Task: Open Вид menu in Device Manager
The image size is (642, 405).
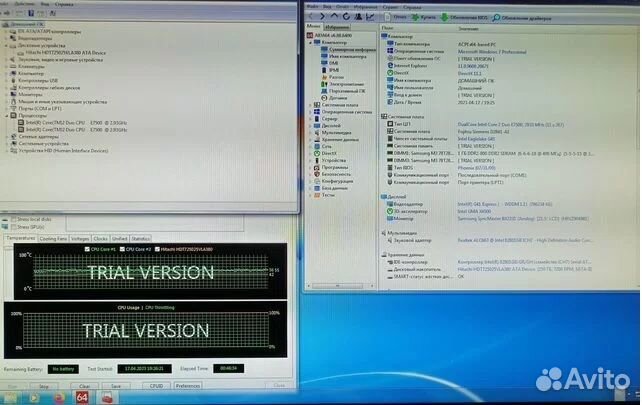Action: [45, 4]
